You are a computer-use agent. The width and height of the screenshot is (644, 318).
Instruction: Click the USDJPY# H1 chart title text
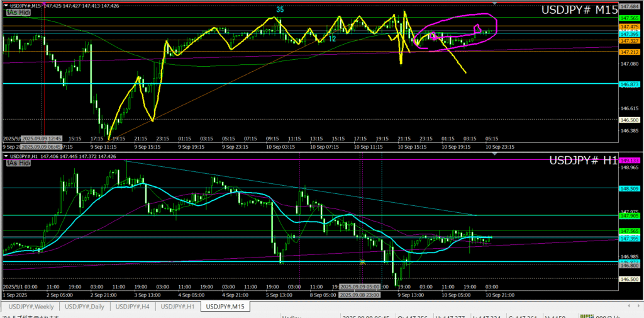(x=583, y=161)
